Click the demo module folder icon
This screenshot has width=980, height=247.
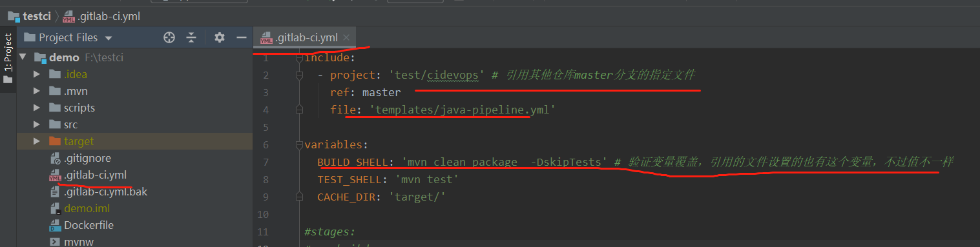click(39, 57)
